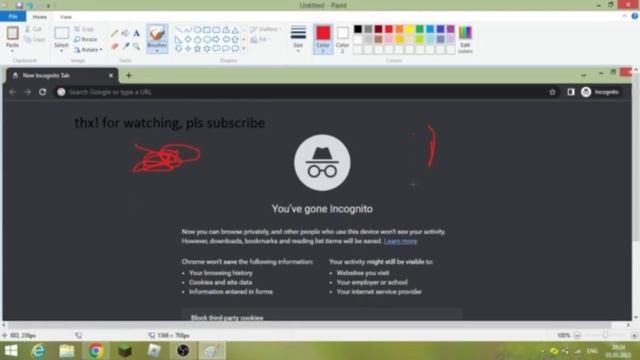Open Minecraft block icon in taskbar

click(x=125, y=351)
